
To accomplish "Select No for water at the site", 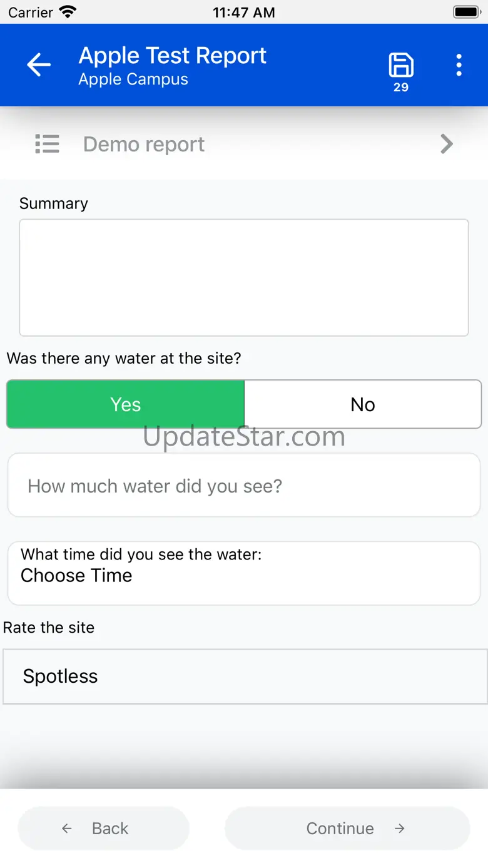I will (x=362, y=404).
